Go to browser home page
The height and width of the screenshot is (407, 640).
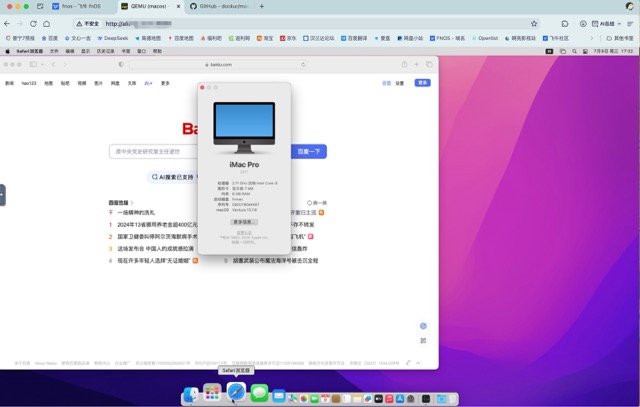[x=46, y=23]
